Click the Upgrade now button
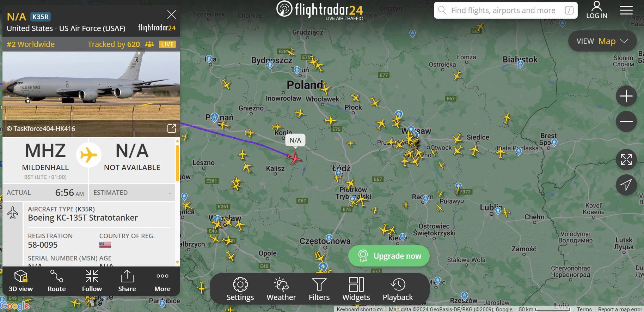The width and height of the screenshot is (644, 312). [389, 256]
